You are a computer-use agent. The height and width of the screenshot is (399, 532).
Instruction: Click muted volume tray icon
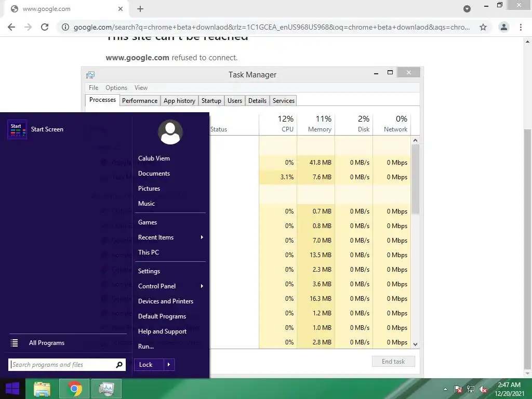(483, 389)
